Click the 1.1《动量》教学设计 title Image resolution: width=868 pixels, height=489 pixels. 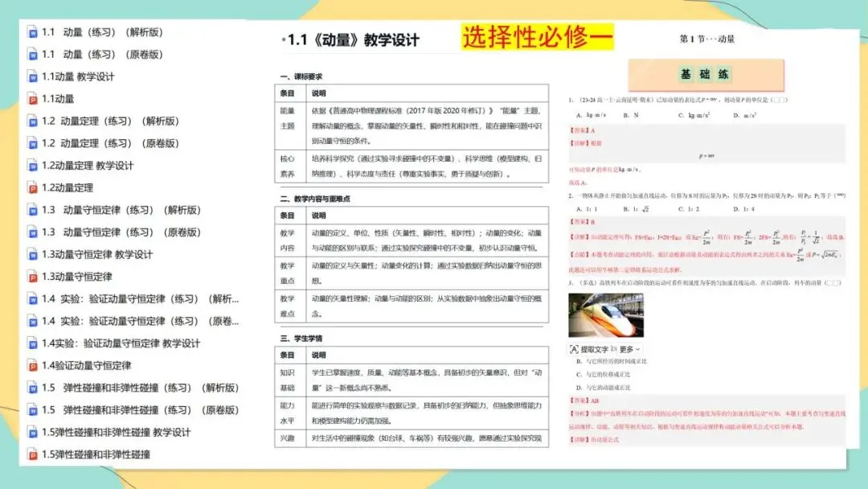point(353,40)
